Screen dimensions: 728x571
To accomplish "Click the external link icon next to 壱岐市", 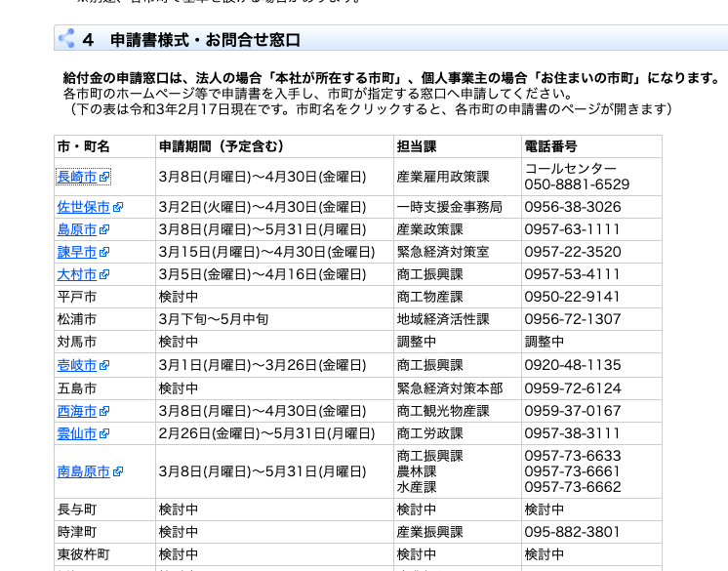I will click(104, 366).
